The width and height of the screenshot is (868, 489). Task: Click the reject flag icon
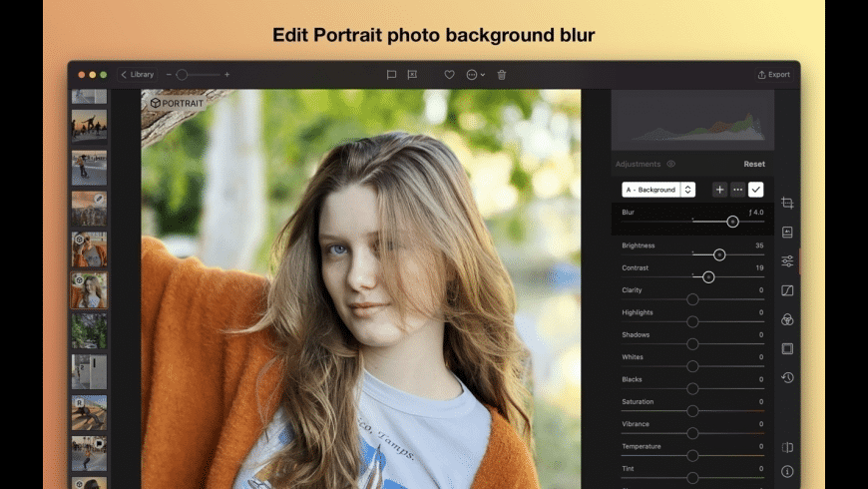(x=412, y=74)
